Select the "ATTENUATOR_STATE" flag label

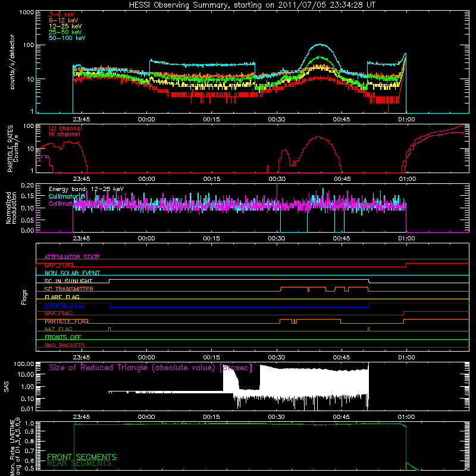coord(72,257)
